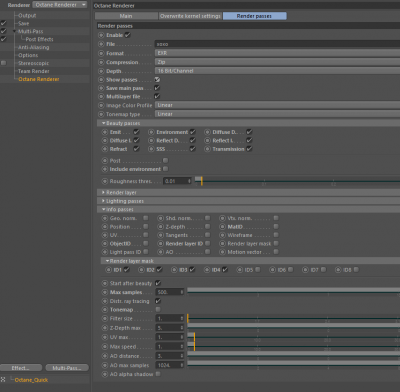
Task: Click the animation dot beside Max samples
Action: (105, 292)
